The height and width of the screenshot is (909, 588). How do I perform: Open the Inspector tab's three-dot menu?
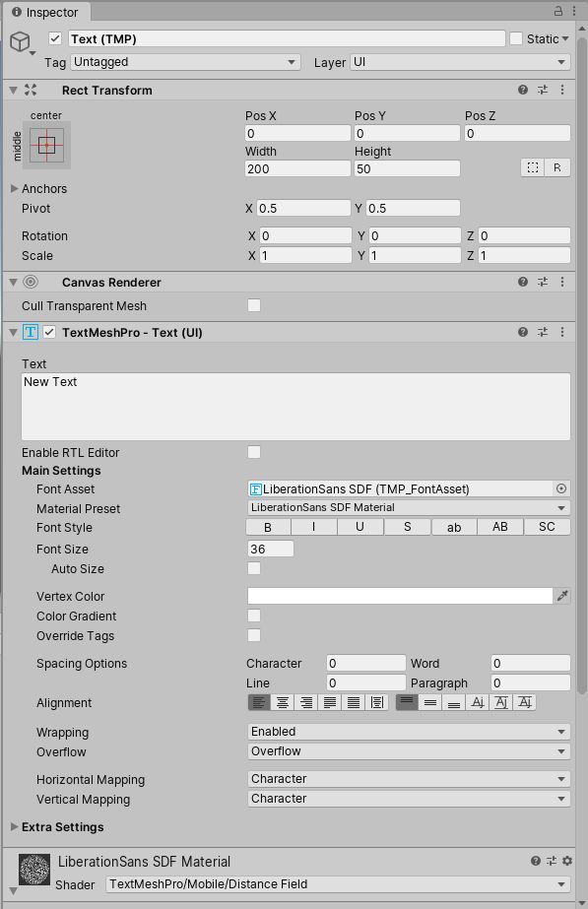[573, 11]
